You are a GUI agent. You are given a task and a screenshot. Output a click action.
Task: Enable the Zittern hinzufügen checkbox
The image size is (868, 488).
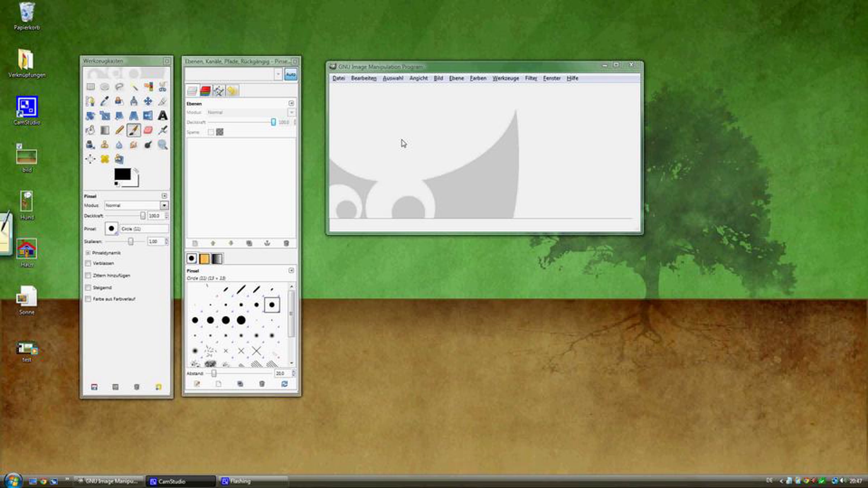(88, 275)
